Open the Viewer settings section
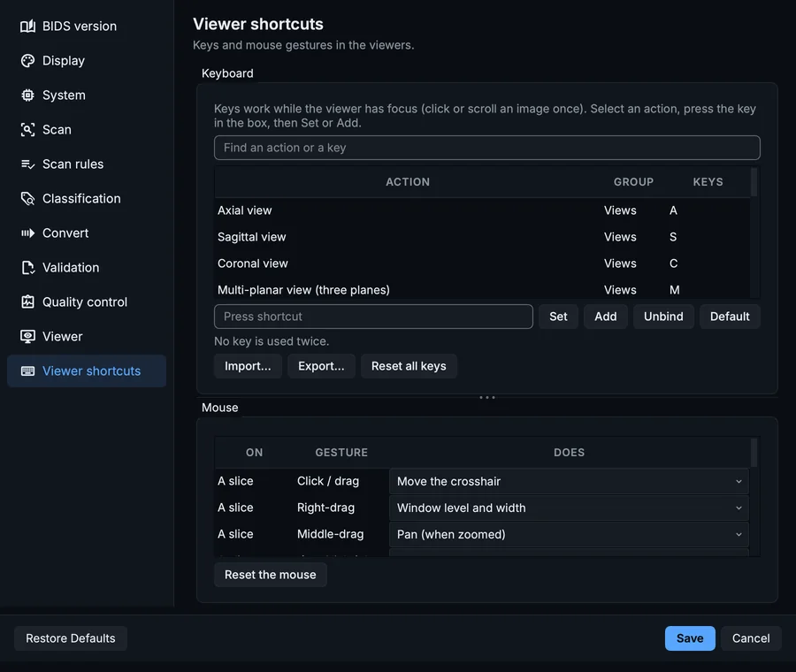Image resolution: width=796 pixels, height=672 pixels. coord(87,337)
